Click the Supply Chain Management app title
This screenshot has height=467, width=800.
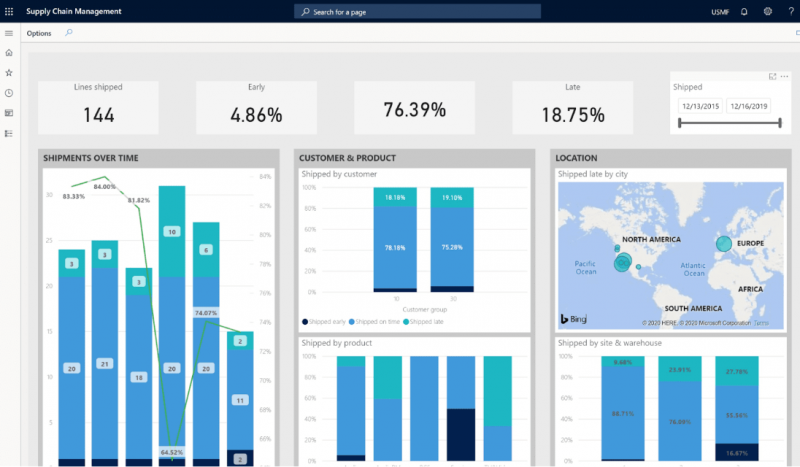(74, 11)
